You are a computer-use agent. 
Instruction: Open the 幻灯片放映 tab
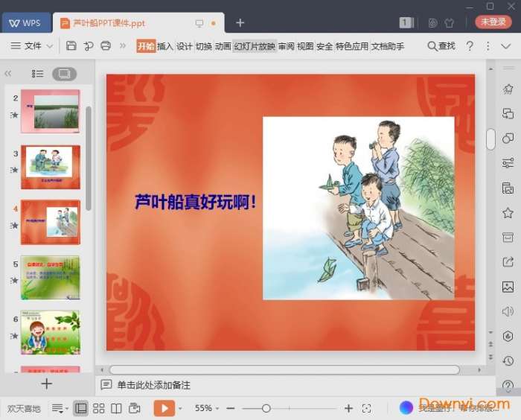[255, 46]
